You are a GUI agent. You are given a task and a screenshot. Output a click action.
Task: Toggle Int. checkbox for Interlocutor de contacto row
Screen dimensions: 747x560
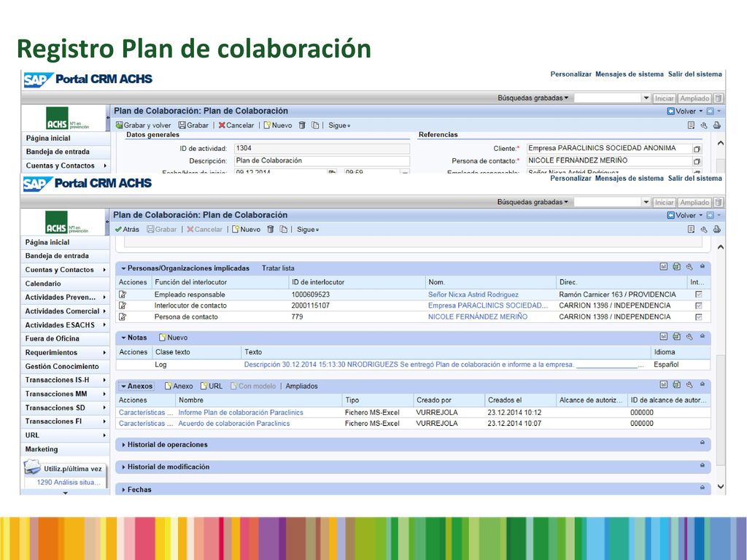[x=699, y=306]
